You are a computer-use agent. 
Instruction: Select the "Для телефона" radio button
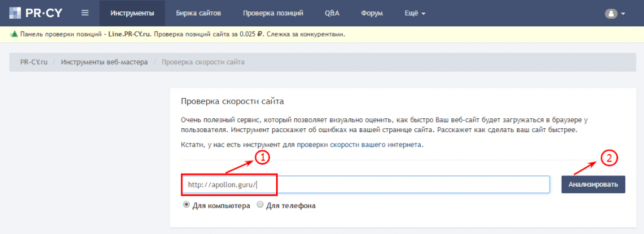point(260,204)
